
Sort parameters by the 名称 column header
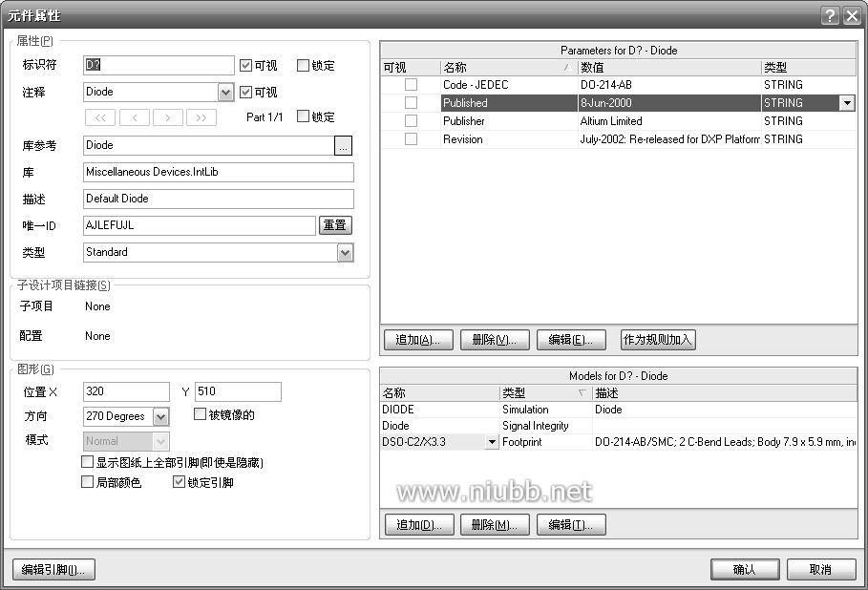[x=506, y=68]
